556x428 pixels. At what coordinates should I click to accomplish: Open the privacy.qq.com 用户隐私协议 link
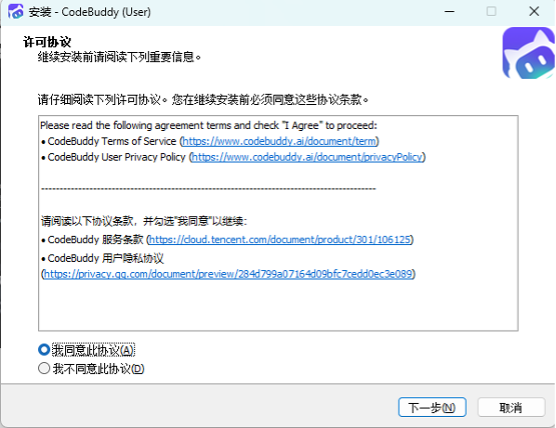click(x=228, y=274)
